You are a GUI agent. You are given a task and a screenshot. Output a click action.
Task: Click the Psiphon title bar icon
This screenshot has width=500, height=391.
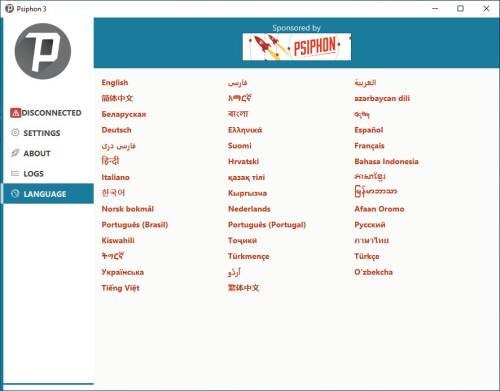[9, 9]
